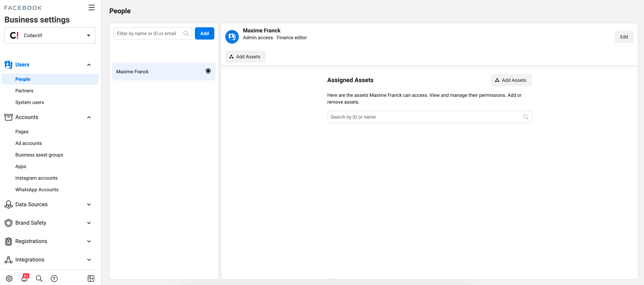Click the Users section icon
Image resolution: width=644 pixels, height=285 pixels.
click(9, 65)
